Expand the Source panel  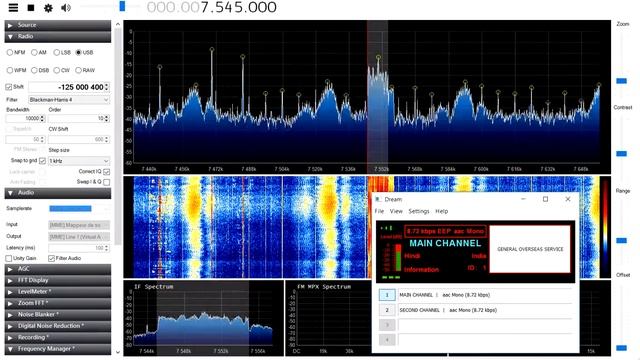tap(58, 25)
